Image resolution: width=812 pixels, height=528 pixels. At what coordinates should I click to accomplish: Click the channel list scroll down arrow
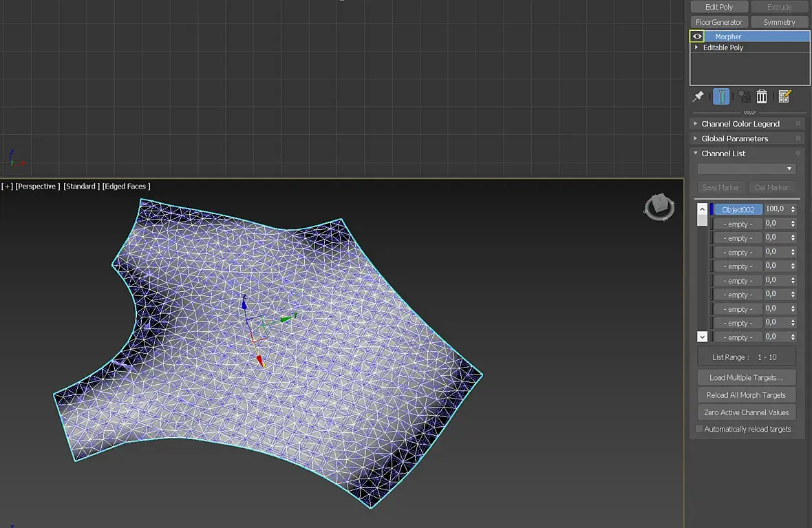[x=702, y=337]
